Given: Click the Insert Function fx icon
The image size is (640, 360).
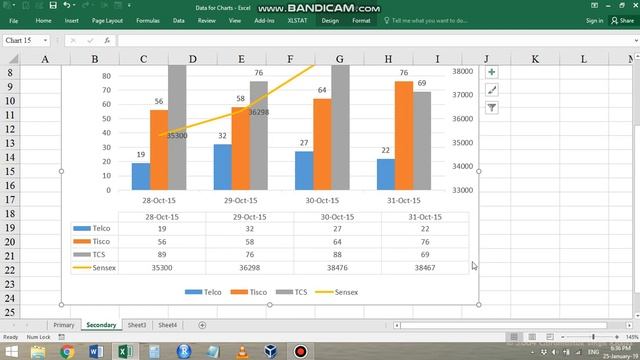Looking at the screenshot, I should (107, 40).
